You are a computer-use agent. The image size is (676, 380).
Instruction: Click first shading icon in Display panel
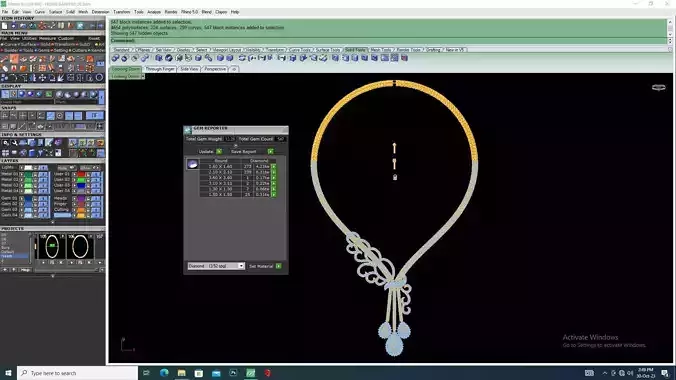click(x=5, y=94)
